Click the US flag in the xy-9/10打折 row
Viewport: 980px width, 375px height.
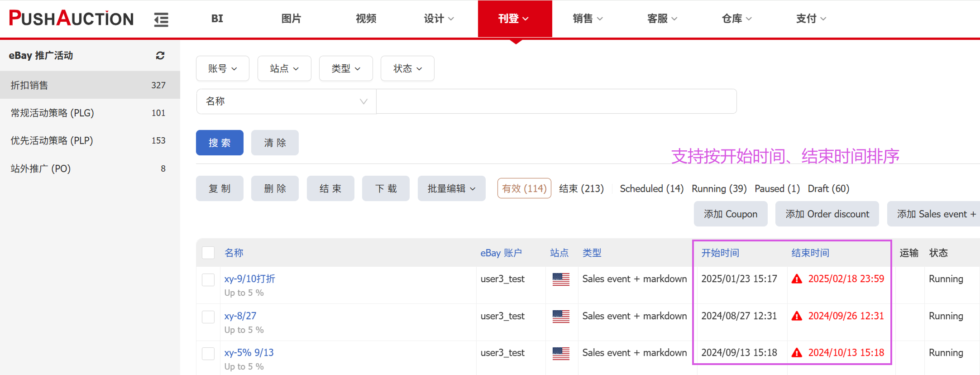pos(561,279)
